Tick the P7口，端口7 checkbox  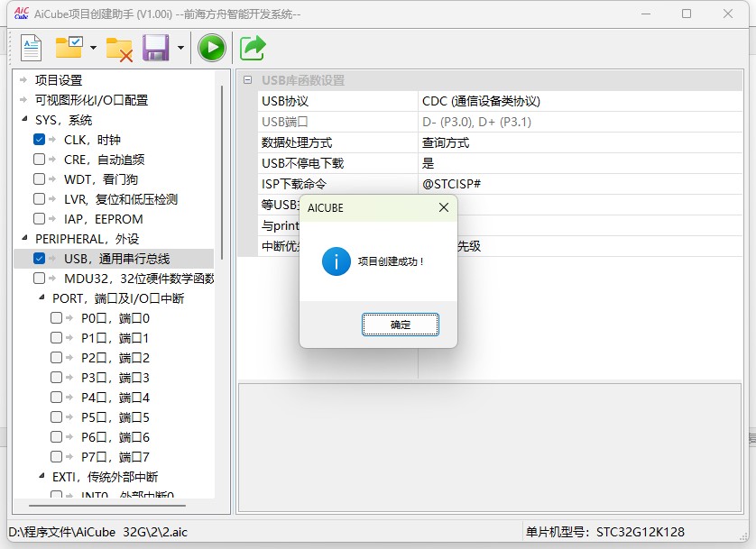tap(57, 456)
